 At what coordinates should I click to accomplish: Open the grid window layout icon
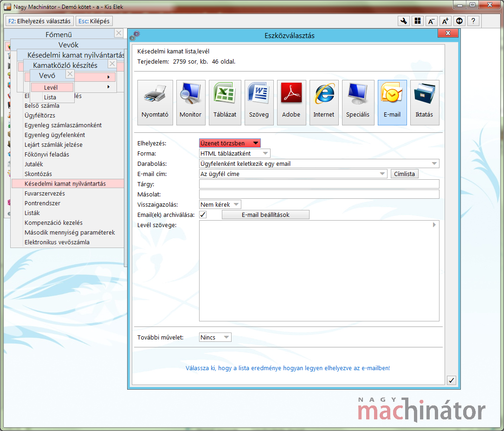coord(418,21)
